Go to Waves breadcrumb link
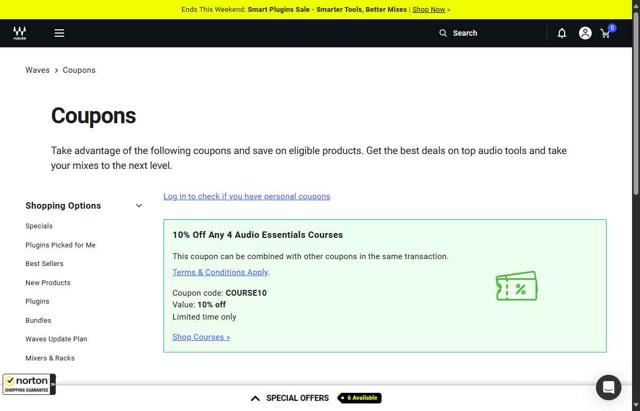640x411 pixels. click(37, 70)
